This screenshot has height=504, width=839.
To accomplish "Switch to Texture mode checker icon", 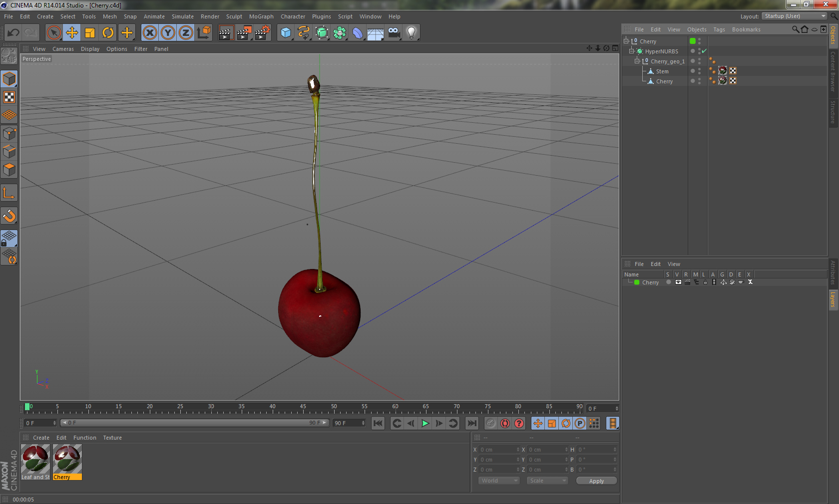I will tap(9, 97).
